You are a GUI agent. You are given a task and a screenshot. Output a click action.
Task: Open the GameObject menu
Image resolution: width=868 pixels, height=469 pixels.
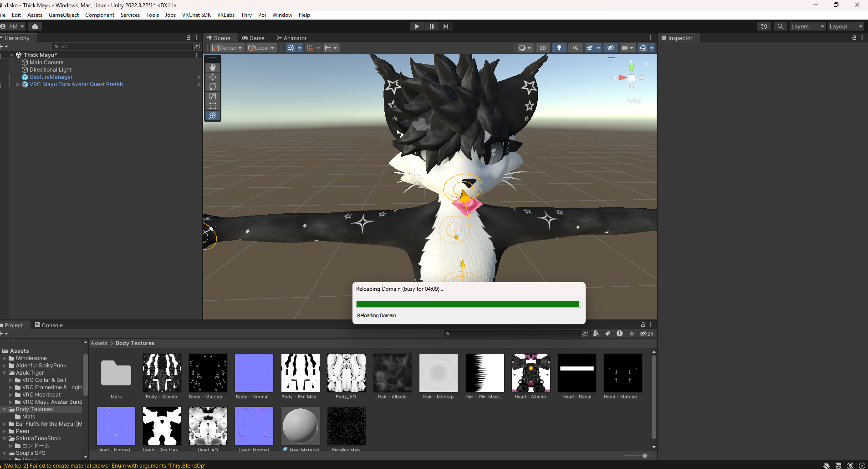point(64,15)
